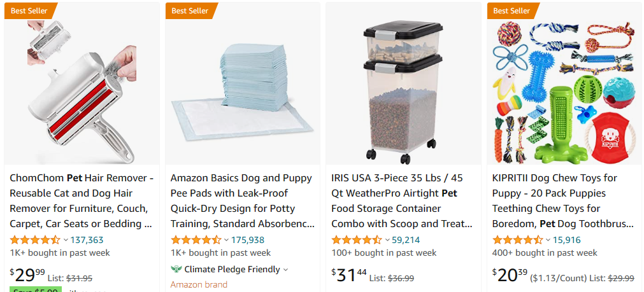View the 15,916 ratings for KIPRITII toys
Image resolution: width=644 pixels, height=292 pixels.
click(x=567, y=240)
